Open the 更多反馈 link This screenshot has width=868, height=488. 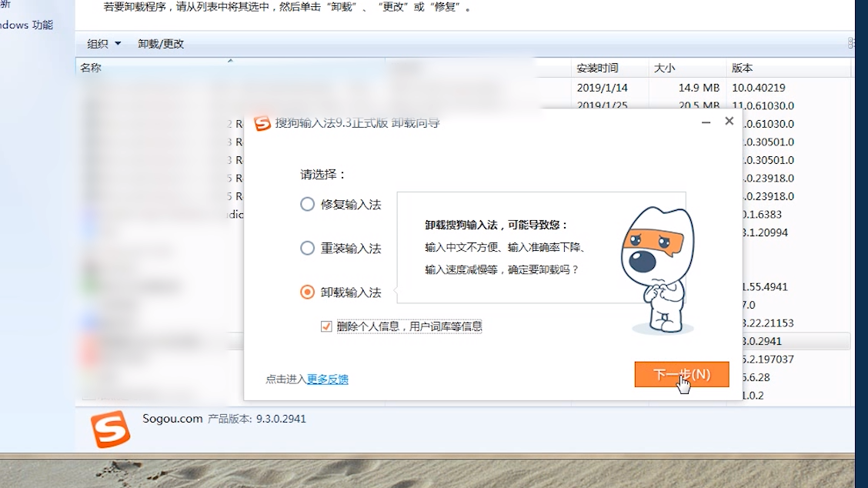tap(328, 379)
